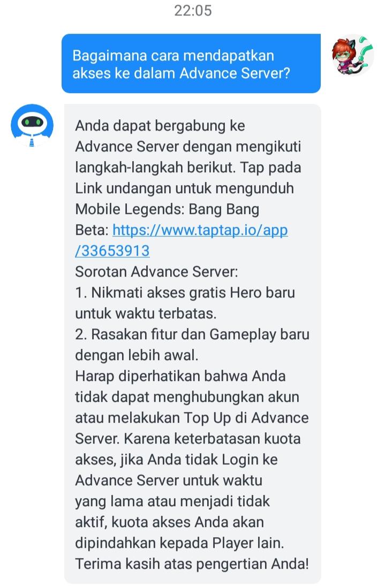Tap the "dipindahkan kepada Player lain." line
This screenshot has height=588, width=385.
click(x=179, y=543)
